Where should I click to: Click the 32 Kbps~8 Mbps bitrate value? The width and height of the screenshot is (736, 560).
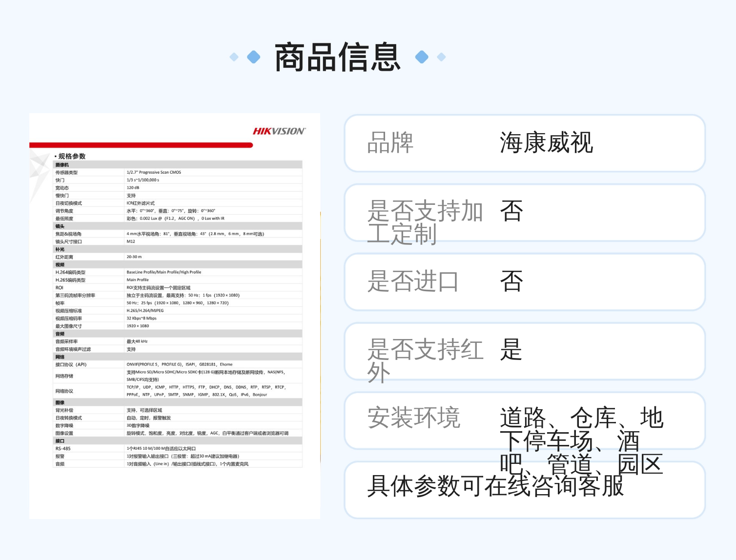point(142,319)
